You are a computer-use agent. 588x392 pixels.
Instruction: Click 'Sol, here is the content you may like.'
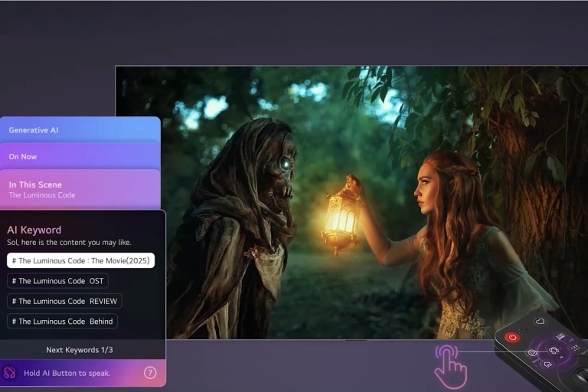click(70, 243)
